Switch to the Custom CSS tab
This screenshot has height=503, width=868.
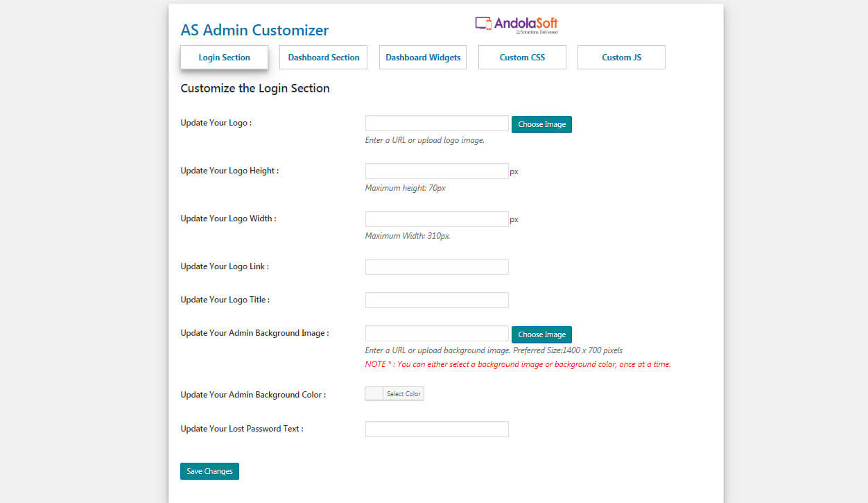[x=522, y=58]
